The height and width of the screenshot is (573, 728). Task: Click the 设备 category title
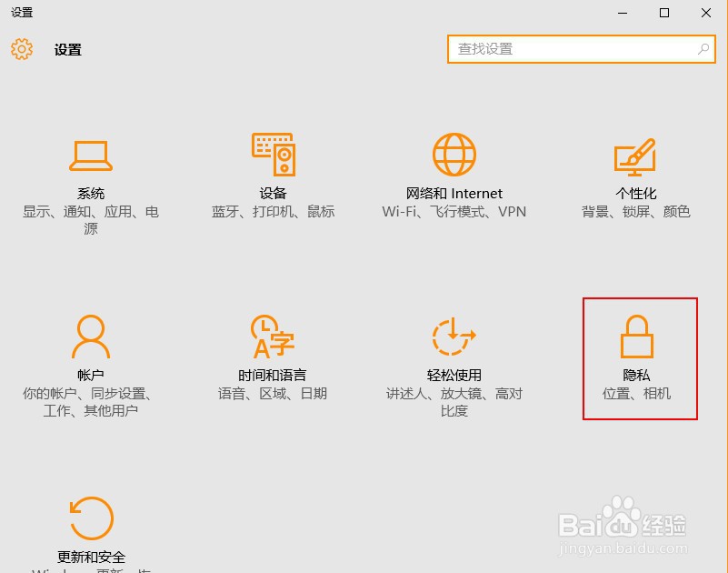273,194
